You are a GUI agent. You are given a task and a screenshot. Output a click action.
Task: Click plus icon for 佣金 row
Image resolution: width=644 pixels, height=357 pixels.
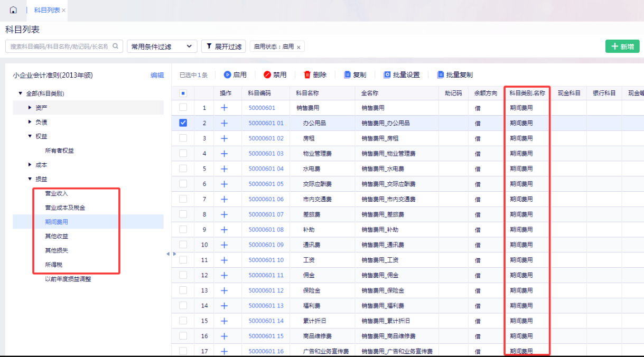(x=224, y=275)
